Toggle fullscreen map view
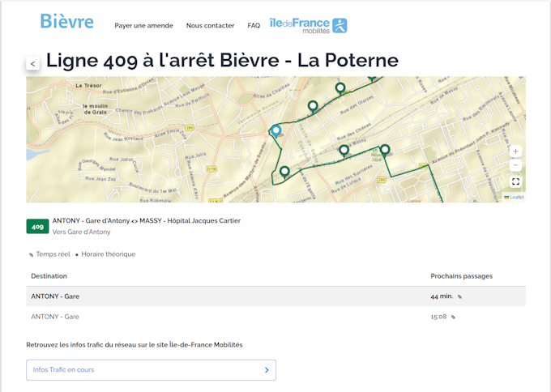 (x=515, y=181)
